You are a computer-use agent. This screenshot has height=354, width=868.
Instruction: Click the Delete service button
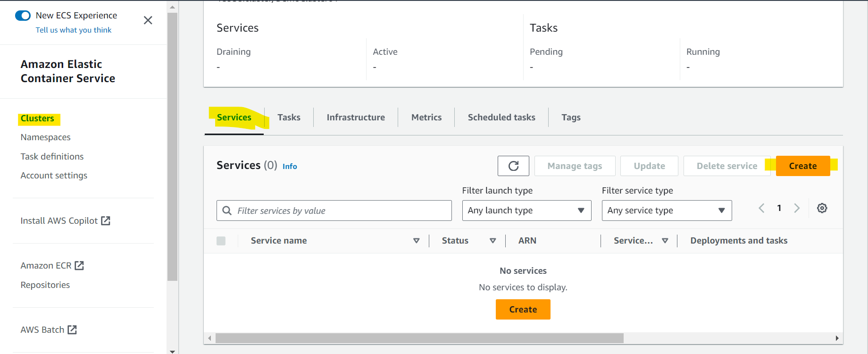click(x=727, y=166)
